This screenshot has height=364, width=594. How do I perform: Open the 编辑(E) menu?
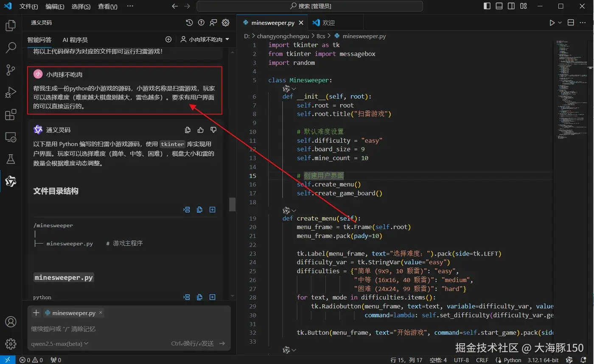[55, 6]
